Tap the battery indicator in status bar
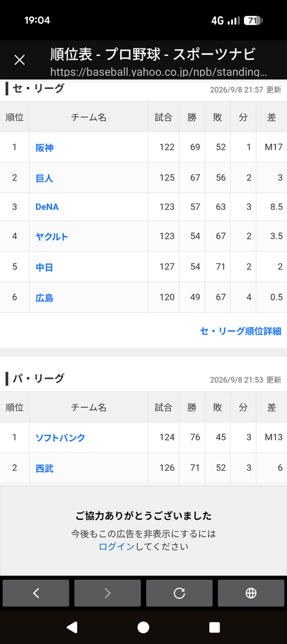287x644 pixels. tap(253, 21)
